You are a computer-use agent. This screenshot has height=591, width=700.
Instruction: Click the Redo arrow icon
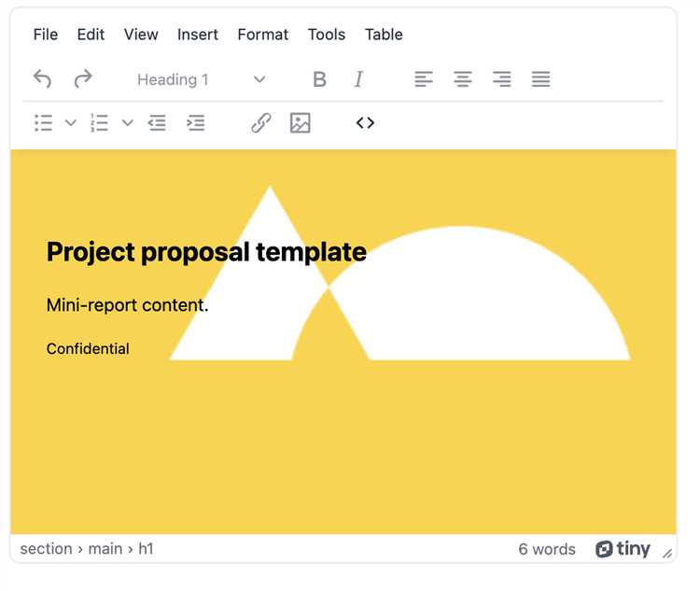point(82,79)
